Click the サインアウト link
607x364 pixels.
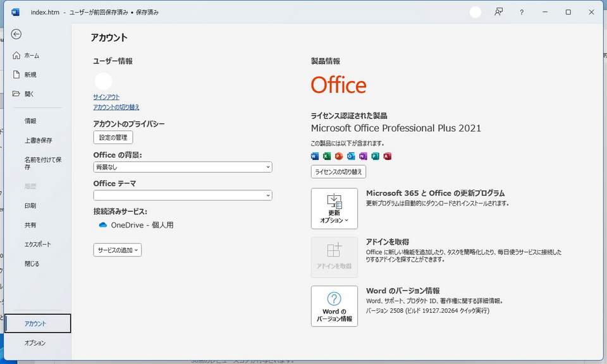[106, 97]
